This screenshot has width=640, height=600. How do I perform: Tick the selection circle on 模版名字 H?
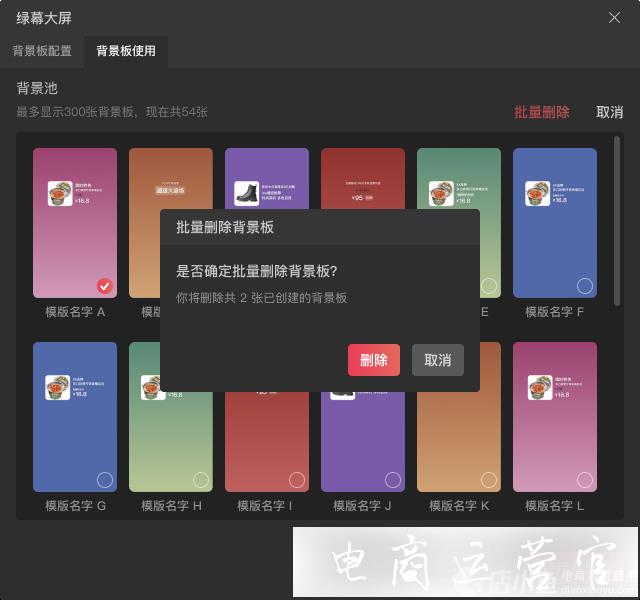(201, 480)
